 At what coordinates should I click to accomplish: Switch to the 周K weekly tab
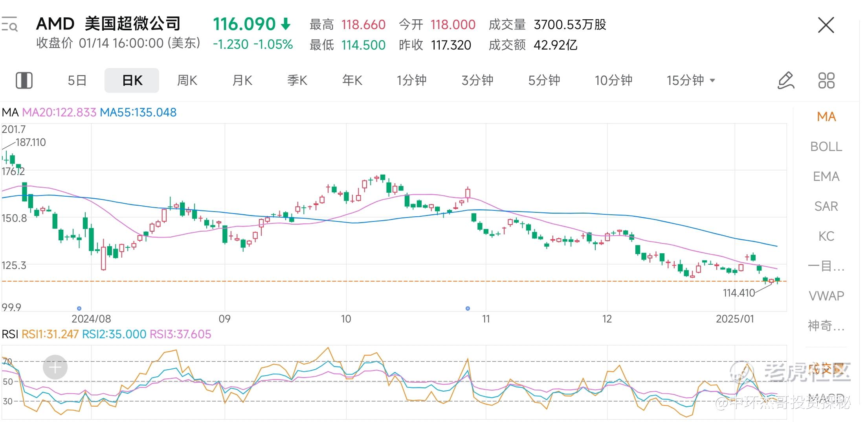coord(187,80)
